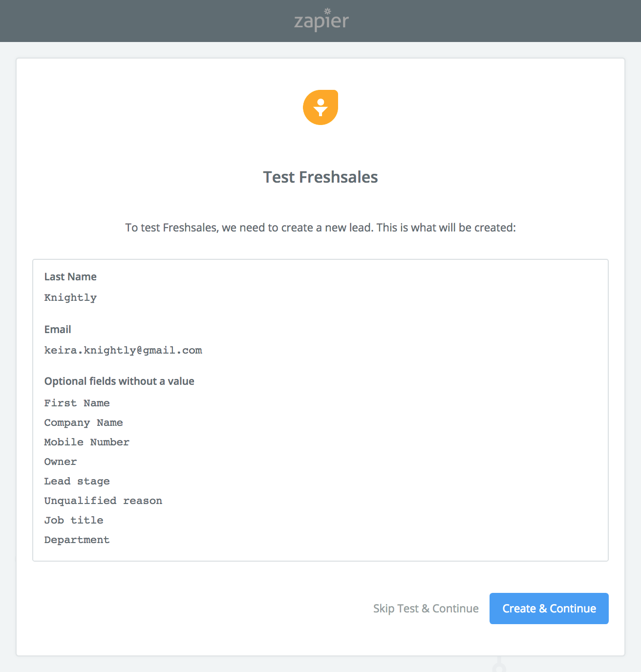This screenshot has height=672, width=641.
Task: Select the Last Name field label
Action: pyautogui.click(x=70, y=277)
